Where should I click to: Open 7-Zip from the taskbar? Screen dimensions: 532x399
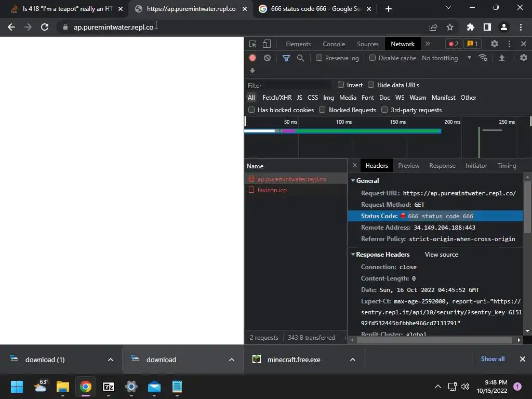click(108, 387)
